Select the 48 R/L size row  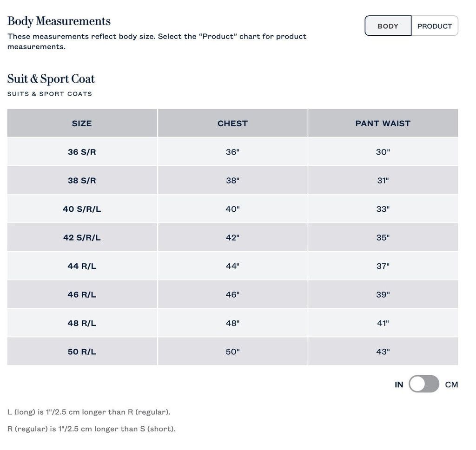232,323
